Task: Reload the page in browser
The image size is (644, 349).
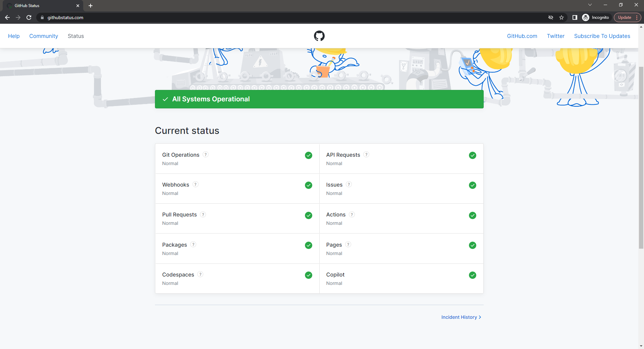Action: point(29,17)
